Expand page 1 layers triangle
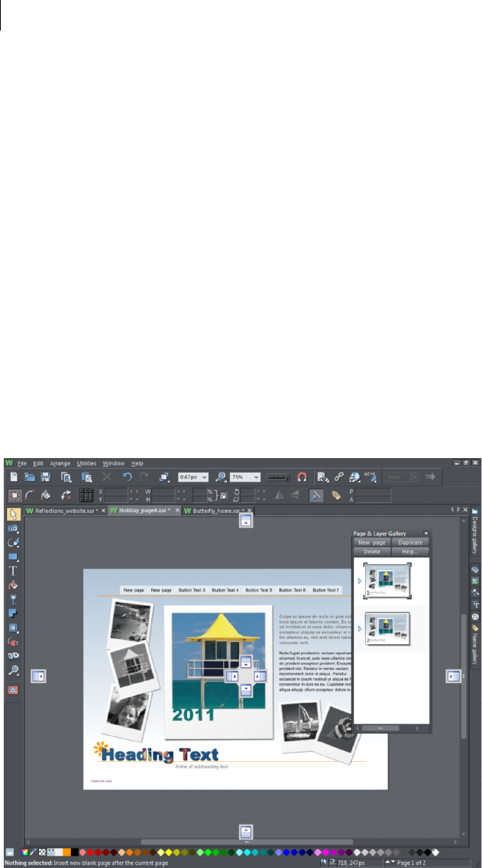482x868 pixels. 360,581
